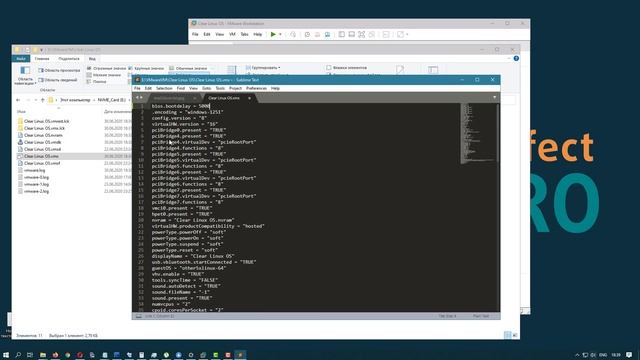This screenshot has height=360, width=640.
Task: Open the Project menu in Sublime Text
Action: 236,88
